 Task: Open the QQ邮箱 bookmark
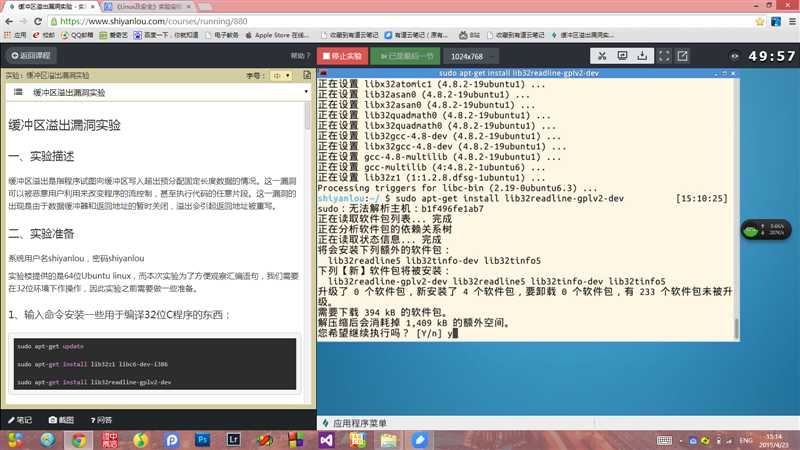tap(77, 35)
